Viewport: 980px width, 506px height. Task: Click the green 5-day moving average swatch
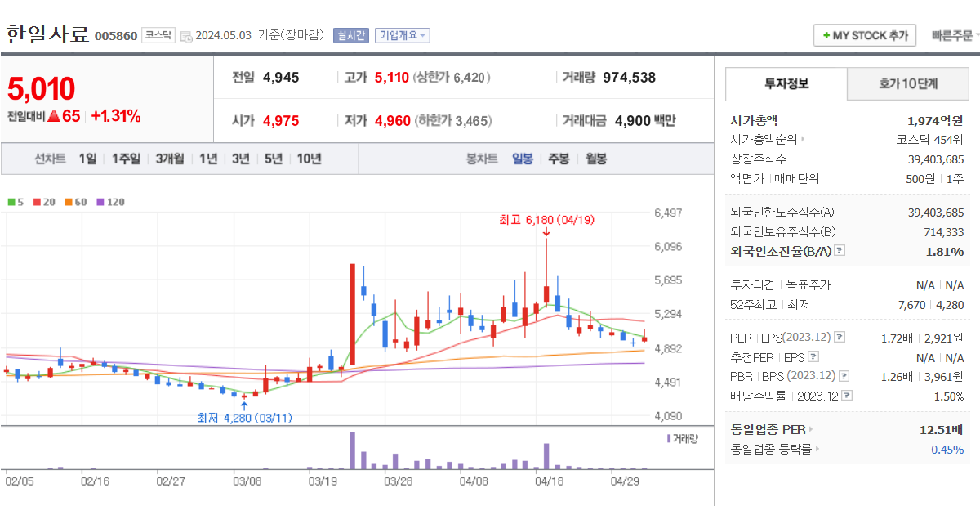click(10, 202)
